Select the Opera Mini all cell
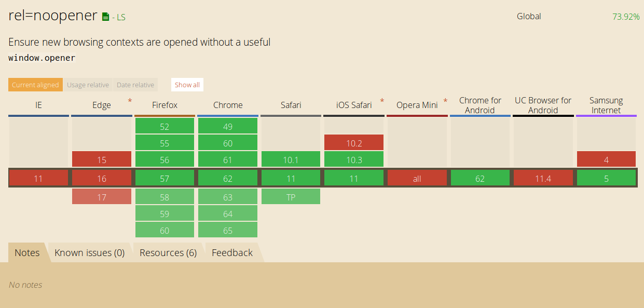 click(x=417, y=178)
